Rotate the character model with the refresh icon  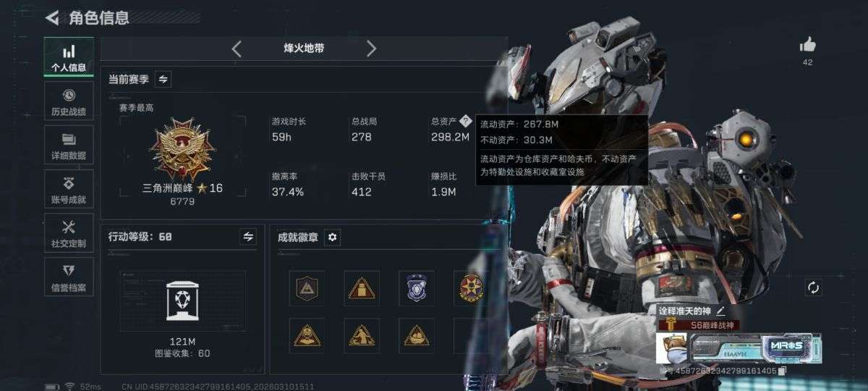point(813,287)
